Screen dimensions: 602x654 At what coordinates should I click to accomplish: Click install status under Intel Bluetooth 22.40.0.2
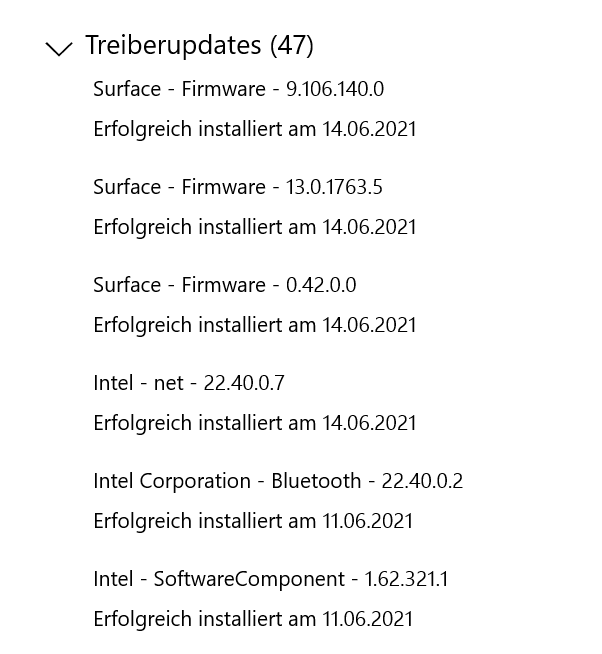pos(253,521)
